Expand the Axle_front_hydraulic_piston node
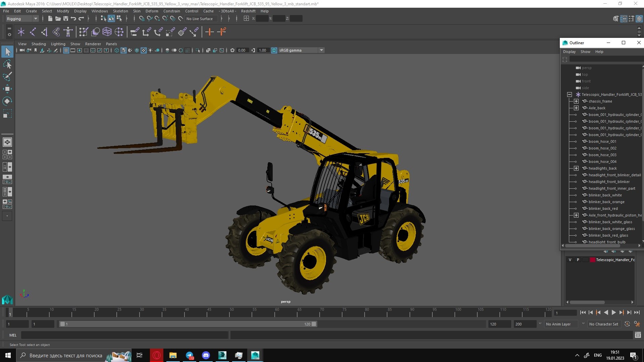Viewport: 644px width, 362px height. [x=576, y=215]
